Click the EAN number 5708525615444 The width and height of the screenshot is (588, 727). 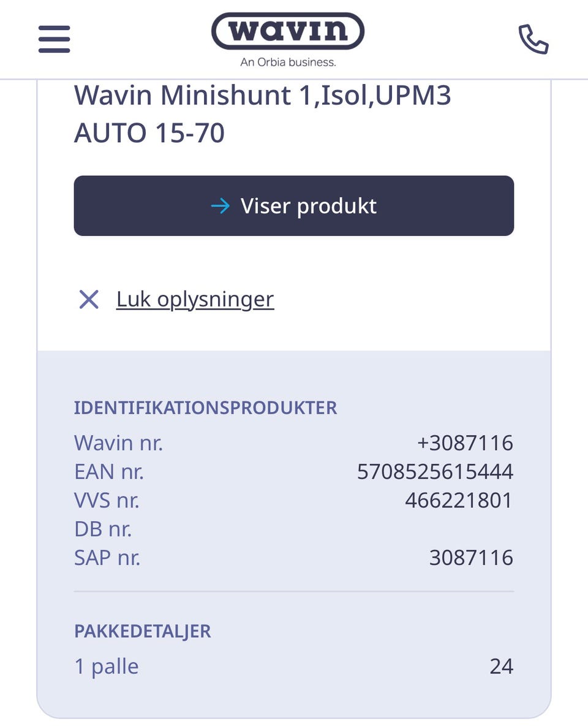tap(435, 471)
